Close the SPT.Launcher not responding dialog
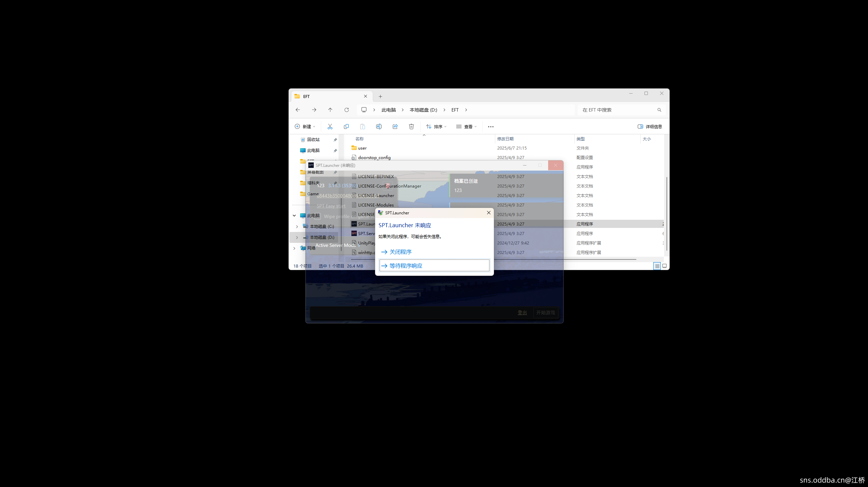The image size is (868, 487). (x=488, y=213)
